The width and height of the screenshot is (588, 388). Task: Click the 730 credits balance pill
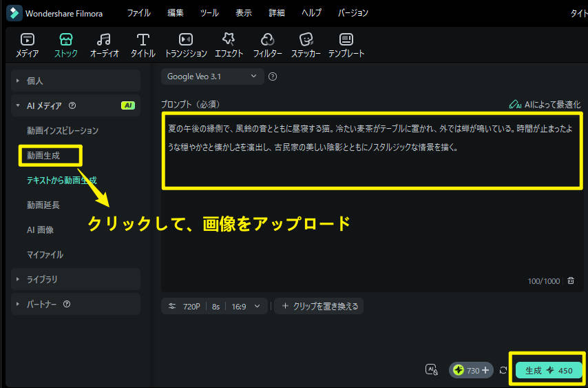point(472,370)
